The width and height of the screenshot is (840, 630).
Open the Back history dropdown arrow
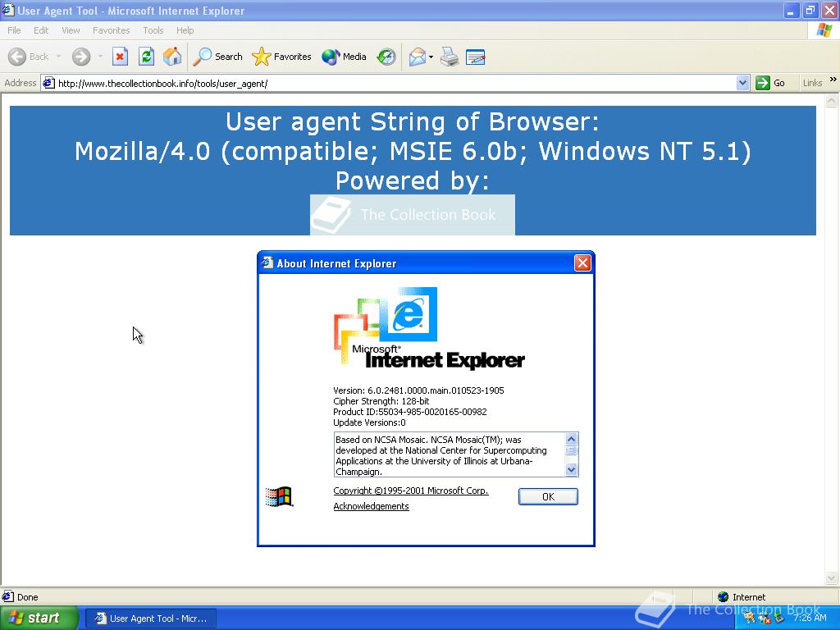coord(58,57)
